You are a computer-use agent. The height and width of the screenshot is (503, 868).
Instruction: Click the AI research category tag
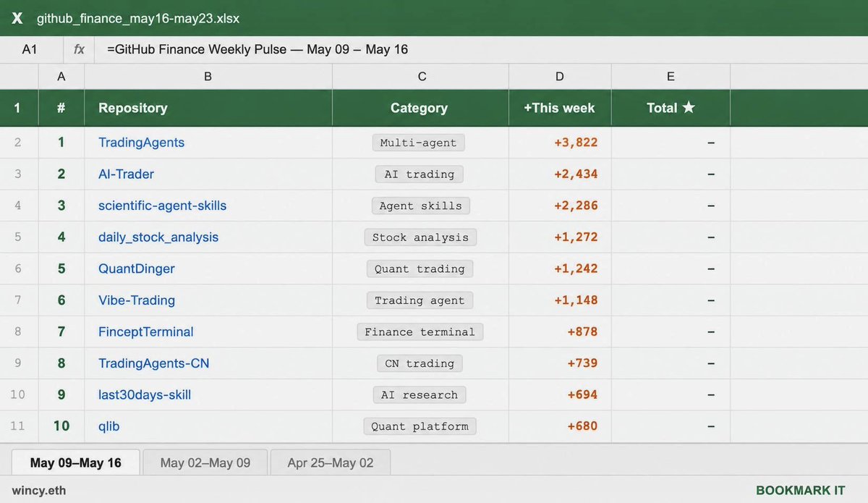tap(420, 394)
